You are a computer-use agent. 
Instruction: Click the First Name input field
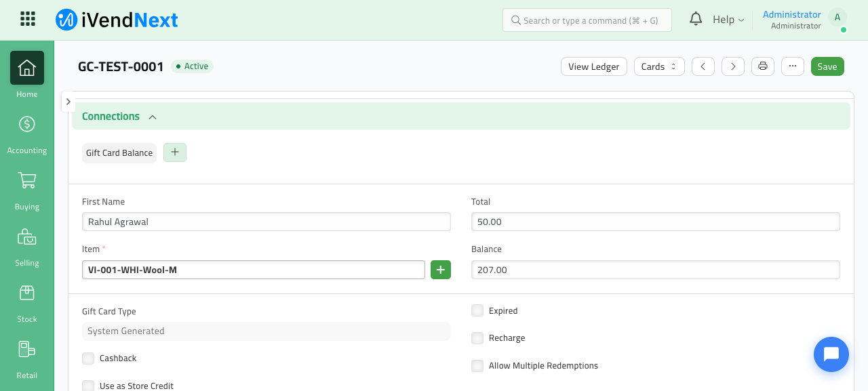tap(267, 222)
